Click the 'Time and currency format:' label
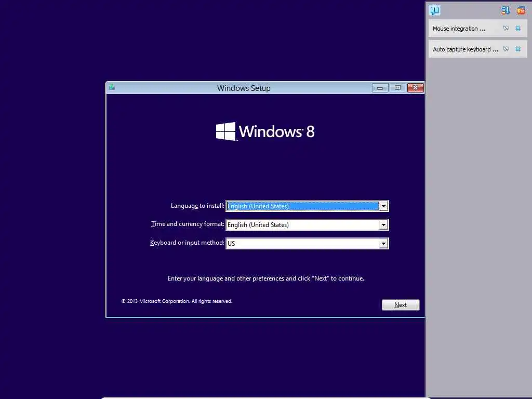The width and height of the screenshot is (532, 399). pyautogui.click(x=188, y=224)
